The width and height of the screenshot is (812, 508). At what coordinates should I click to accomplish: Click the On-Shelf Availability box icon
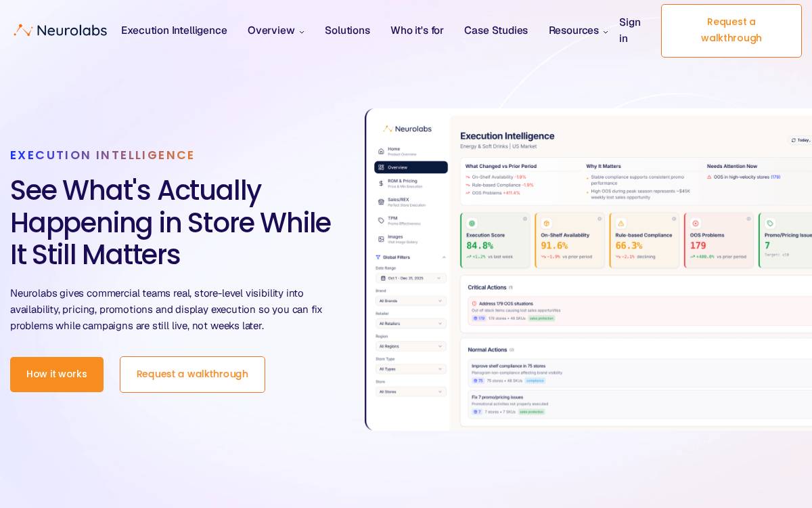(546, 223)
